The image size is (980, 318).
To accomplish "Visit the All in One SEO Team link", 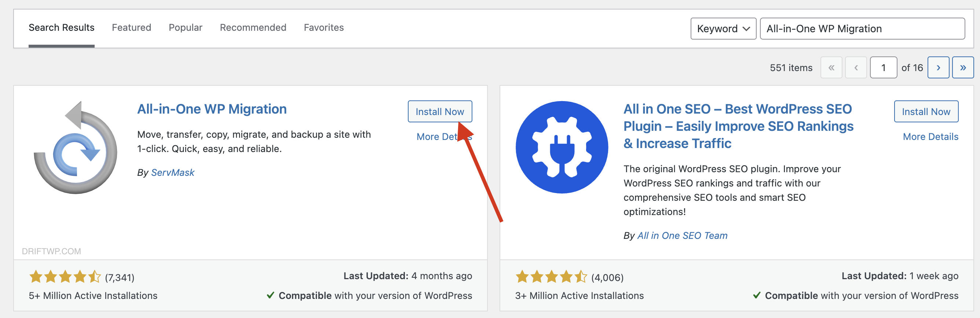I will 682,236.
